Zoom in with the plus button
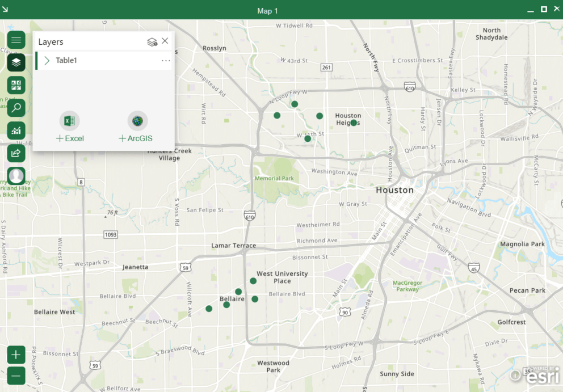Image resolution: width=563 pixels, height=392 pixels. tap(16, 355)
